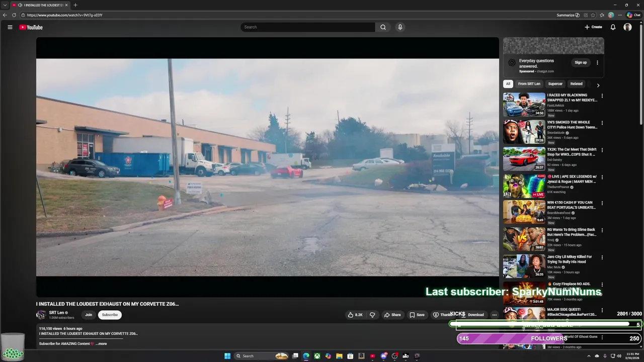
Task: Open Windows Start menu
Action: click(227, 356)
